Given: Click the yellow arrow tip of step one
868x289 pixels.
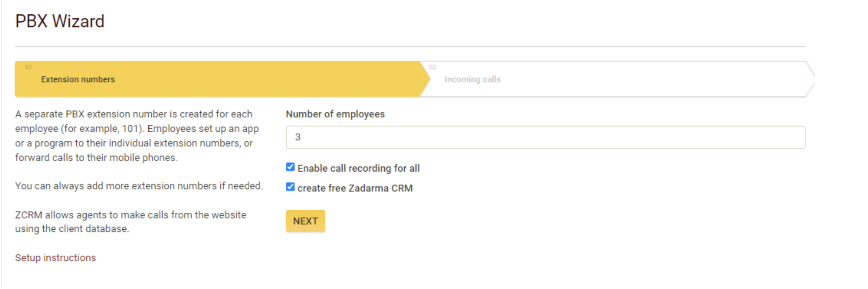Looking at the screenshot, I should coord(425,79).
